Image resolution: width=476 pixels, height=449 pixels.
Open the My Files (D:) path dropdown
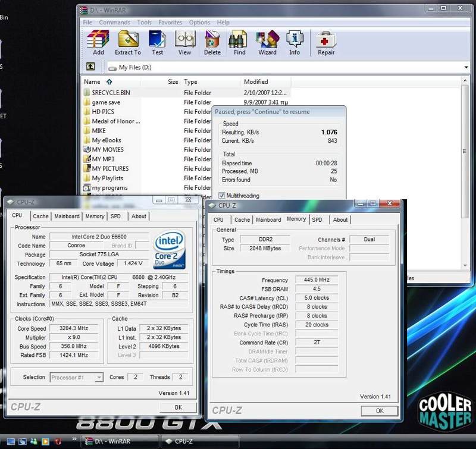tap(466, 67)
